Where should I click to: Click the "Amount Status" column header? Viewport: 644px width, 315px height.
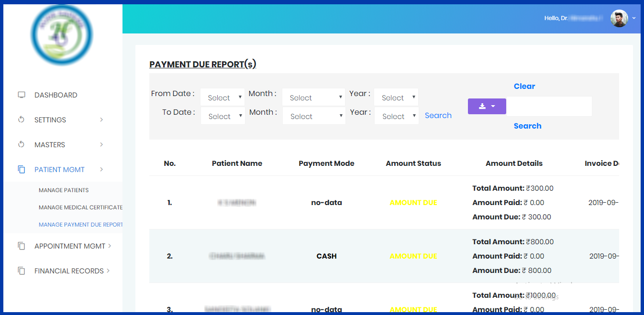(x=413, y=163)
